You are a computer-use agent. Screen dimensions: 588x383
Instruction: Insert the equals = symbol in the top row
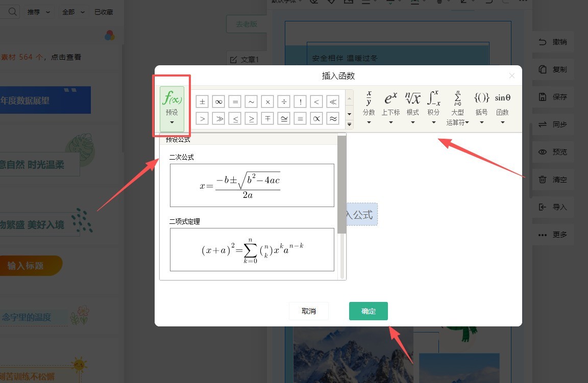(x=235, y=101)
